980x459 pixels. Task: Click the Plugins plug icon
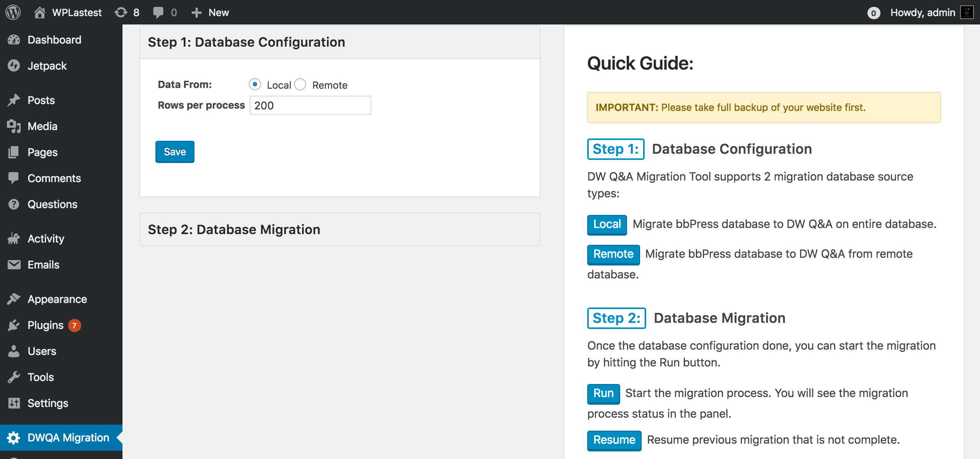14,325
